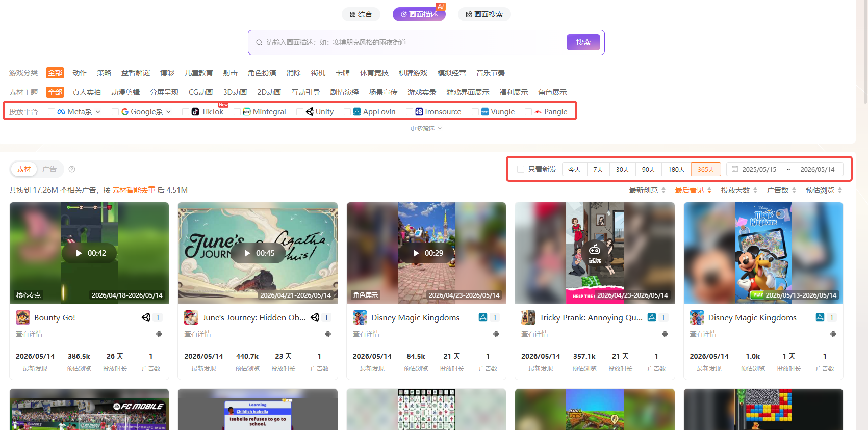
Task: Click the gear icon on Bounty Go! card
Action: coord(159,334)
